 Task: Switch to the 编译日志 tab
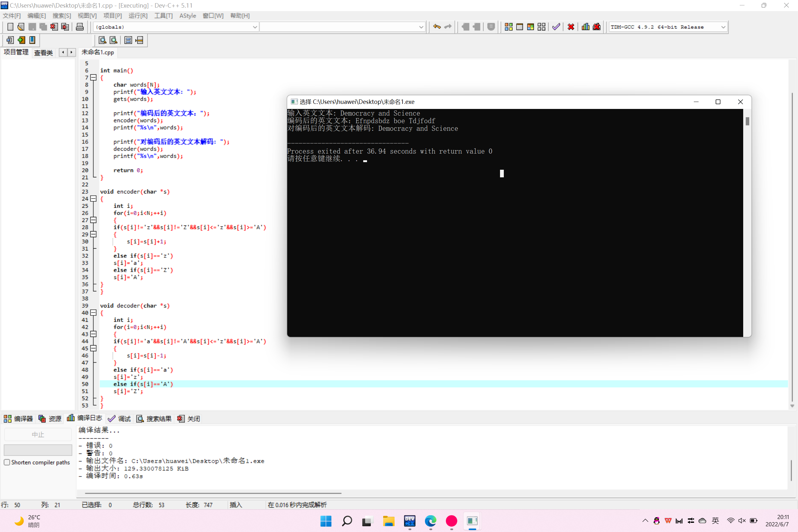point(85,418)
